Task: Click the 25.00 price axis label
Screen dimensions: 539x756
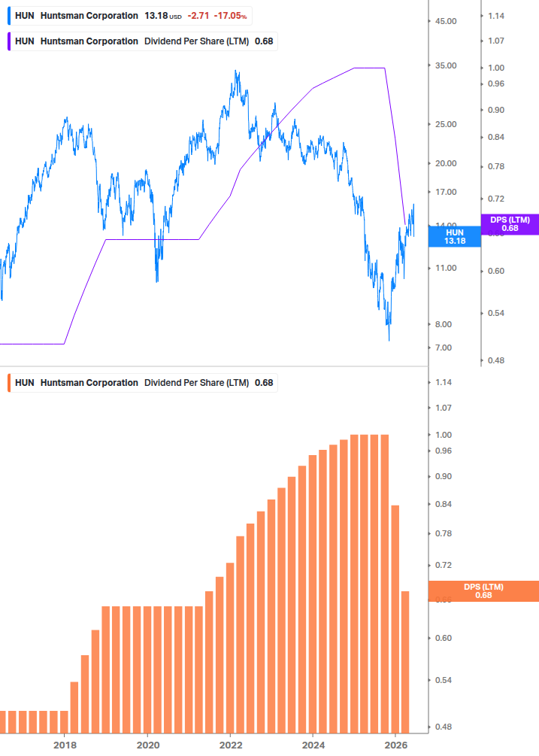Action: point(446,124)
